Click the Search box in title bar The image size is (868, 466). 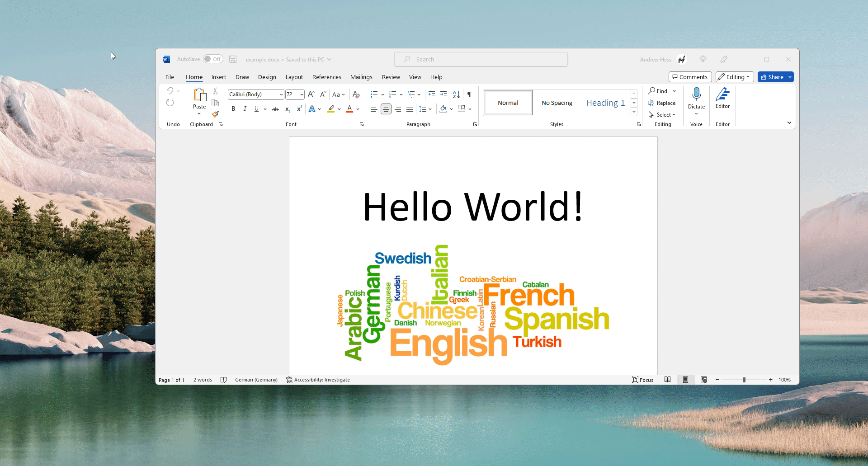[481, 59]
